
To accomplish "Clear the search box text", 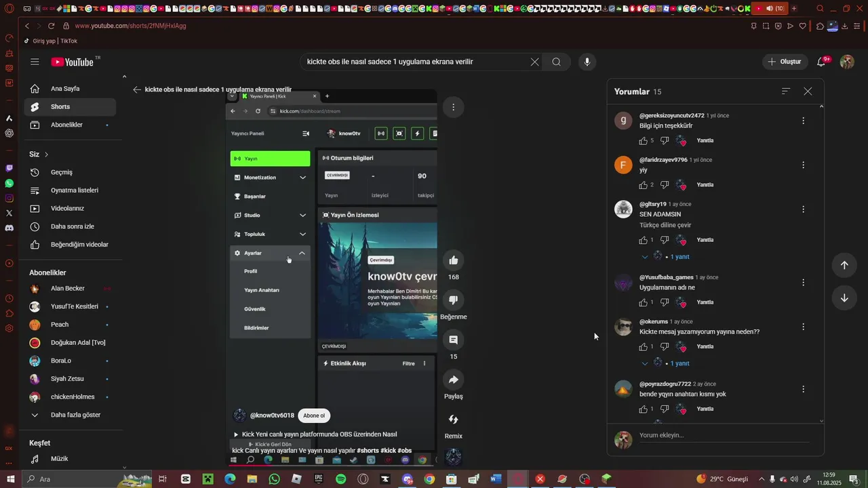I will (x=534, y=62).
